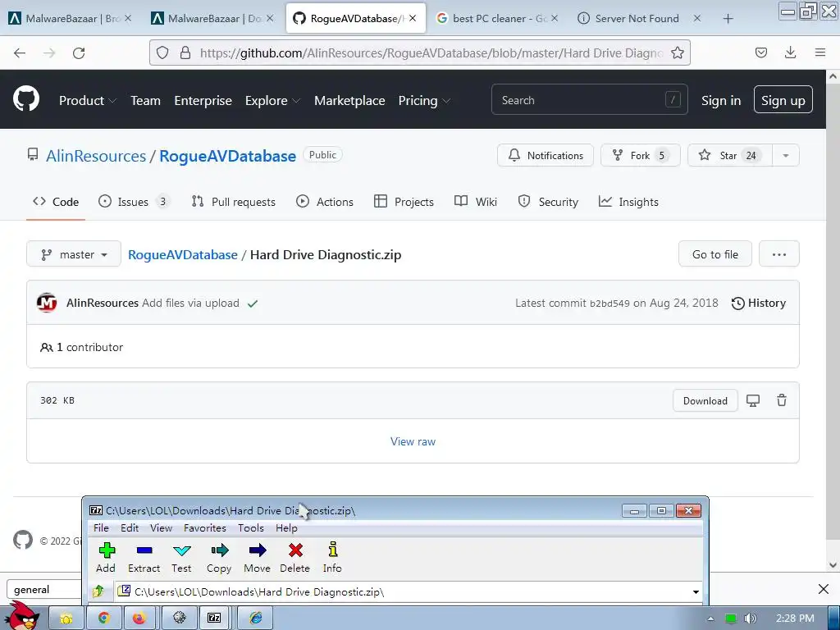Open the commit History link

759,304
